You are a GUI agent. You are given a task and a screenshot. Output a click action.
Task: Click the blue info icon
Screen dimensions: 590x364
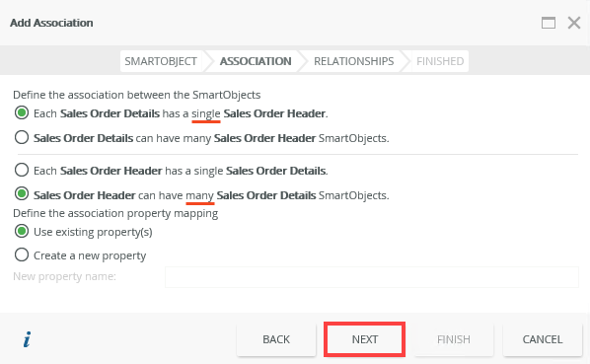(27, 339)
